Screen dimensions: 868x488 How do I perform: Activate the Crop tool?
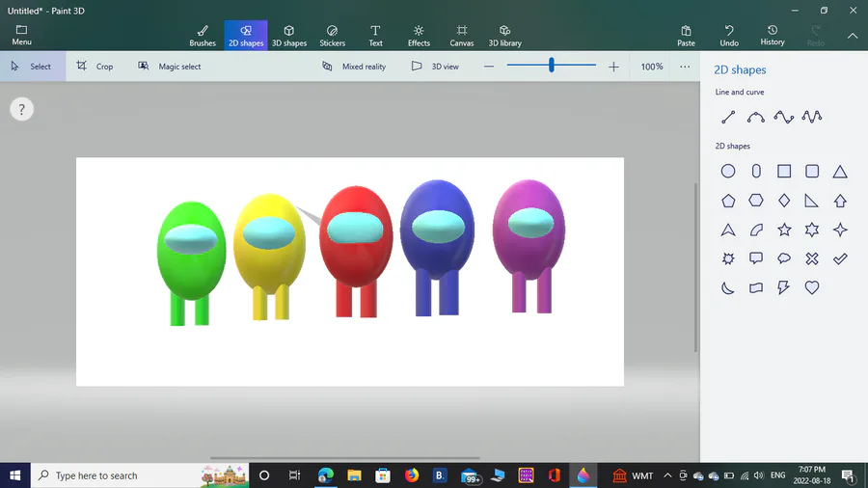(x=95, y=67)
